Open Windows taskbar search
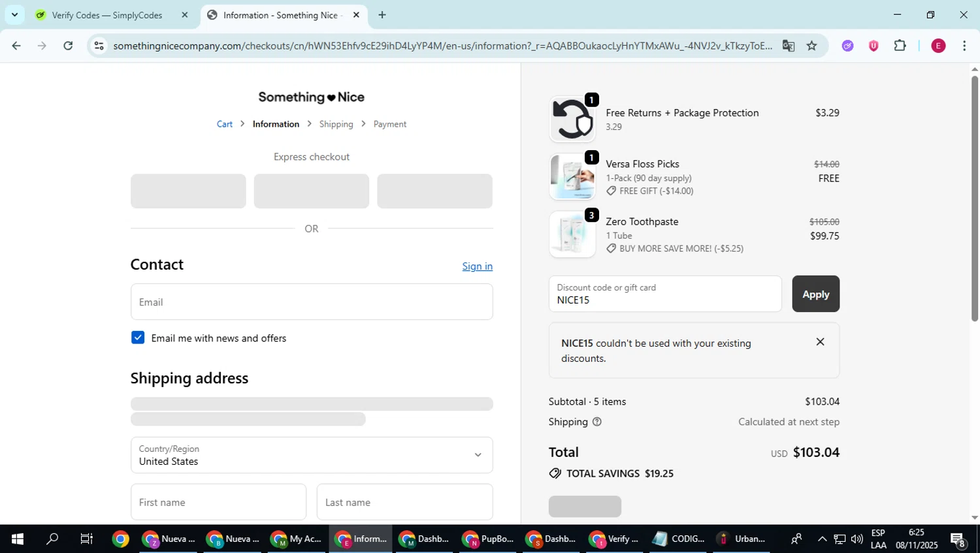 point(52,539)
